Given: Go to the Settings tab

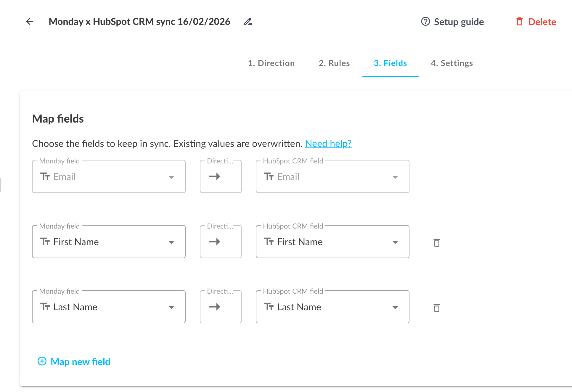Looking at the screenshot, I should [452, 63].
